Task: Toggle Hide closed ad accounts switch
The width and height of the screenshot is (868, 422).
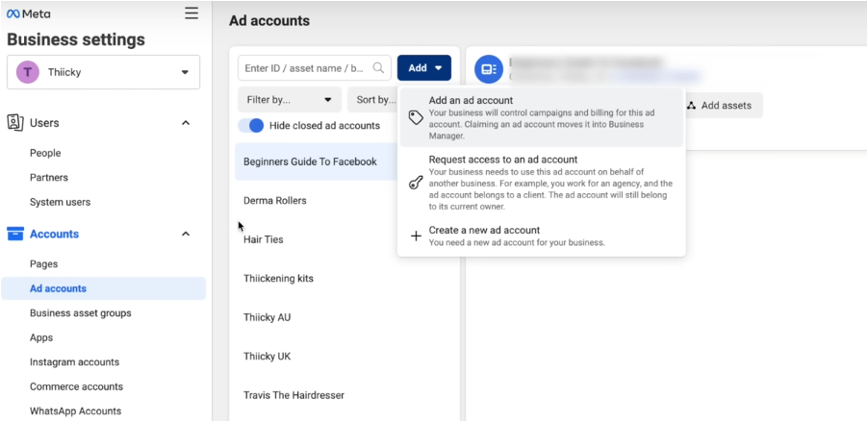Action: click(251, 126)
